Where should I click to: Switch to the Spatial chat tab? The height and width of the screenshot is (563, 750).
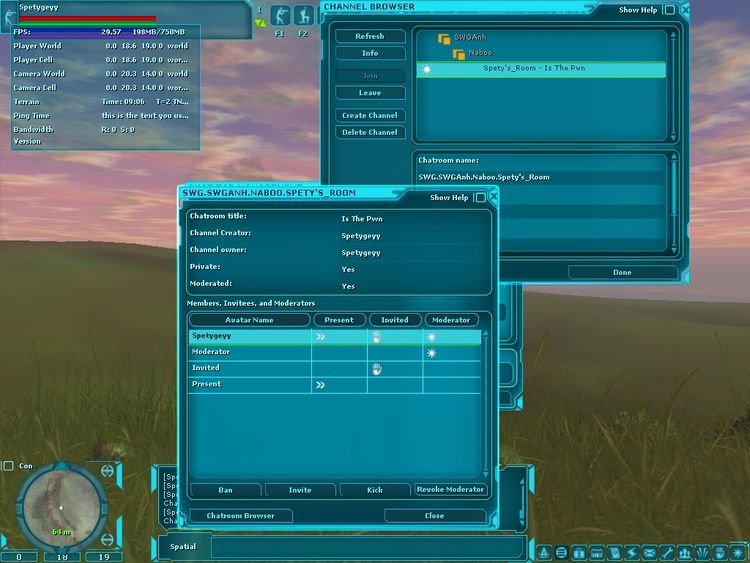(183, 546)
